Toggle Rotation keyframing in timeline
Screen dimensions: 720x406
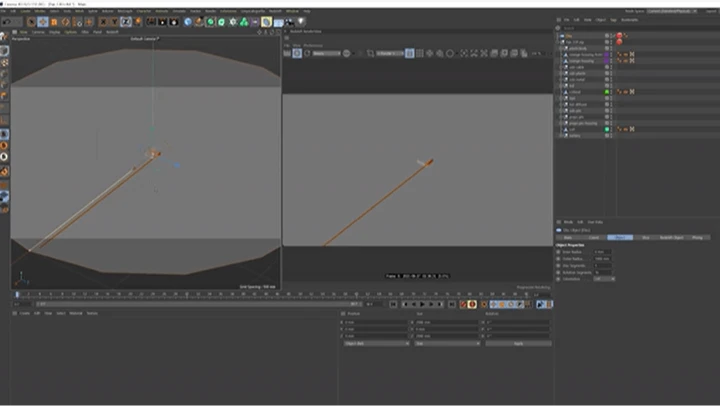[x=511, y=304]
